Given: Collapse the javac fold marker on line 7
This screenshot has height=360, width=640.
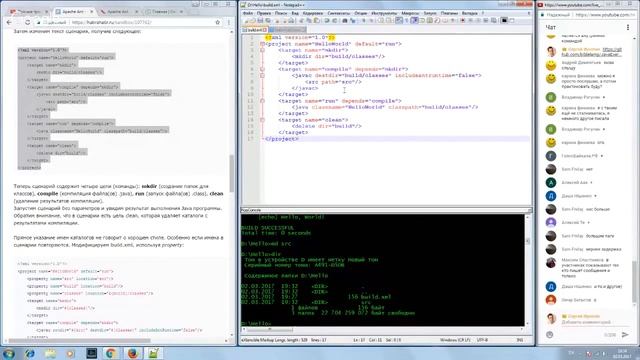Looking at the screenshot, I should (x=262, y=76).
